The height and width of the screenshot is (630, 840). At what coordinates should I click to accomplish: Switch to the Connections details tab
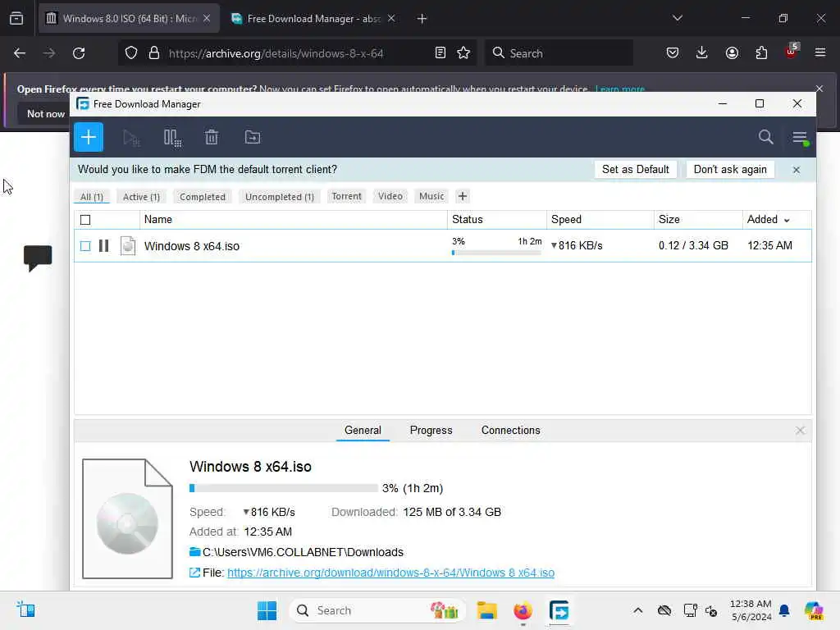[510, 430]
